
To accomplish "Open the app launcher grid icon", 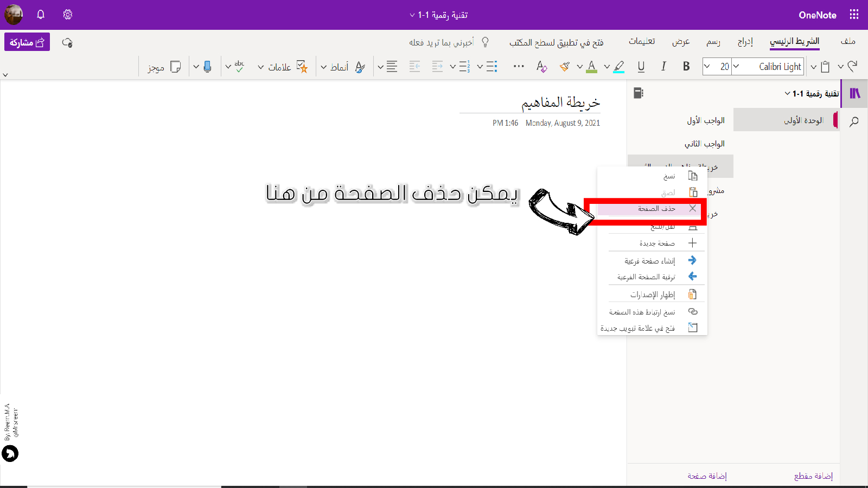I will (854, 15).
